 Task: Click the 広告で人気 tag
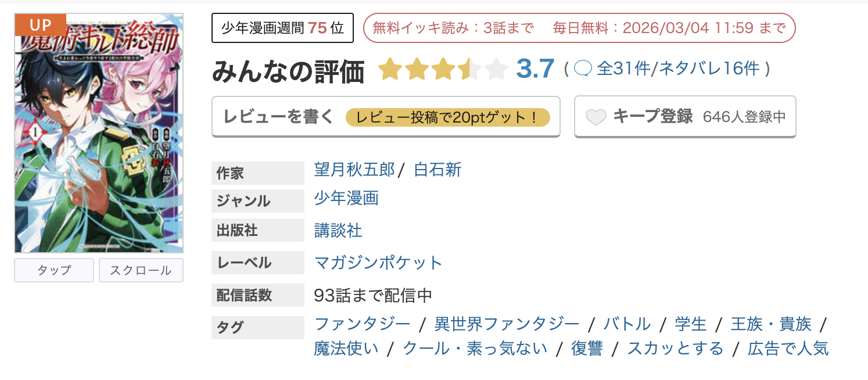(788, 349)
